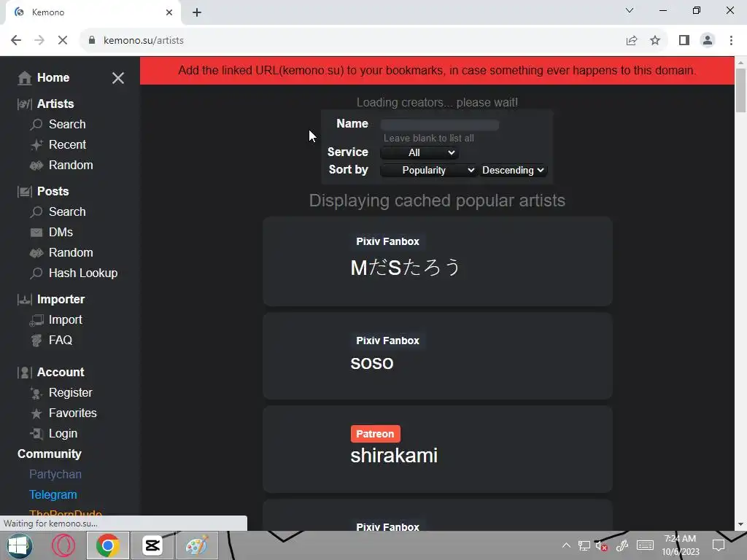The width and height of the screenshot is (747, 560).
Task: Click the magnifier icon beside Artists Search
Action: coord(36,125)
